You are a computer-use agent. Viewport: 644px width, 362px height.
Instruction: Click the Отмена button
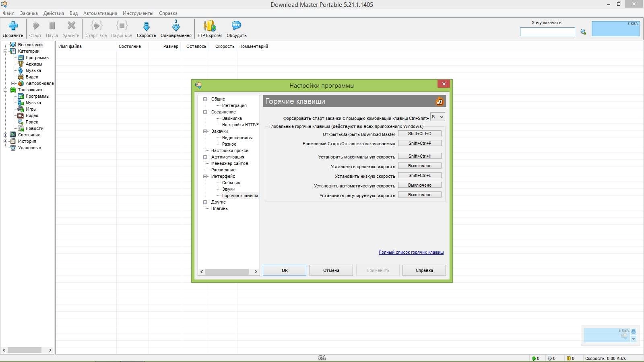tap(331, 270)
